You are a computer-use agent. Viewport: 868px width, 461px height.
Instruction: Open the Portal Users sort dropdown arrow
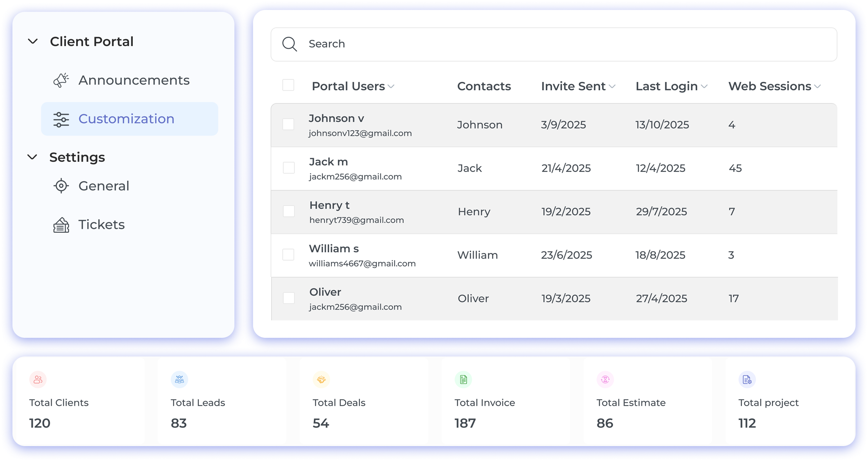391,87
